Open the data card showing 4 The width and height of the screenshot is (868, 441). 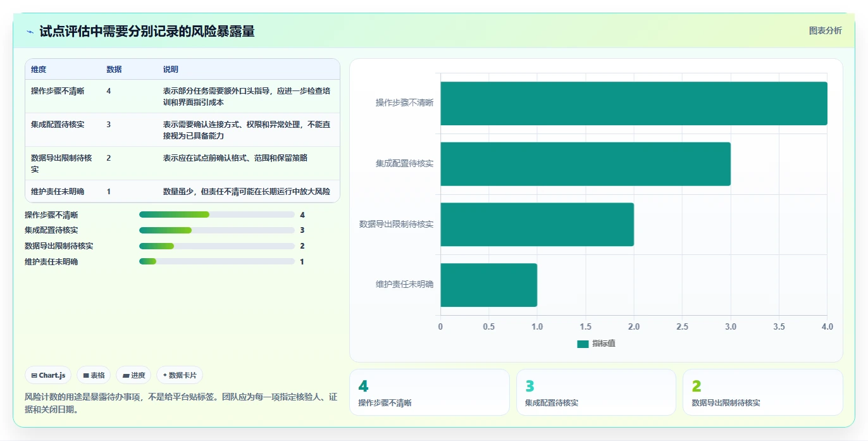pyautogui.click(x=429, y=392)
